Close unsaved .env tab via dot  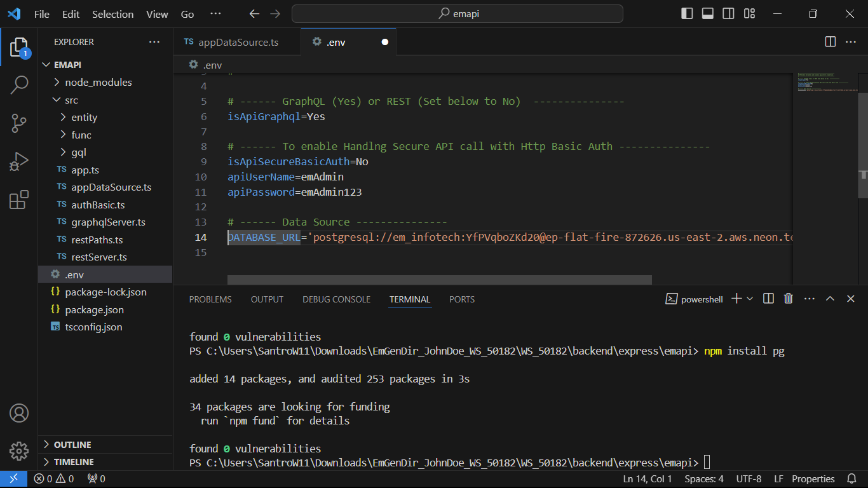tap(384, 43)
